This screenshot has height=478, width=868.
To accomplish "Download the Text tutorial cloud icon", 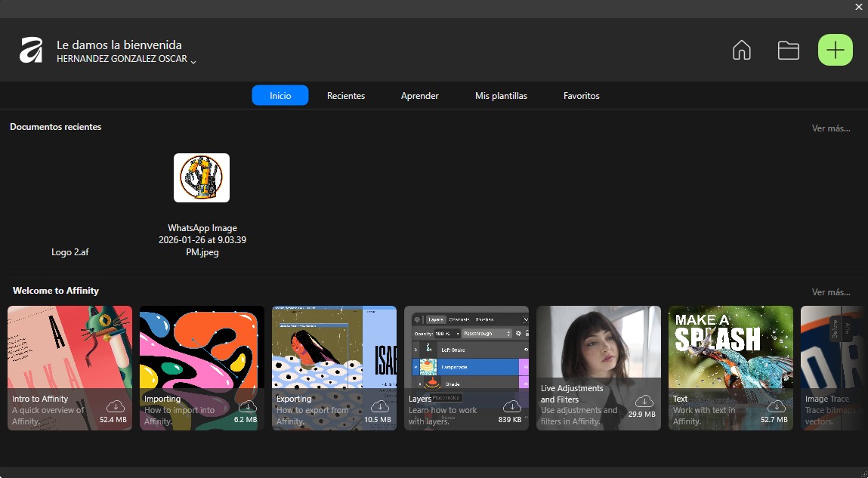I will 777,406.
